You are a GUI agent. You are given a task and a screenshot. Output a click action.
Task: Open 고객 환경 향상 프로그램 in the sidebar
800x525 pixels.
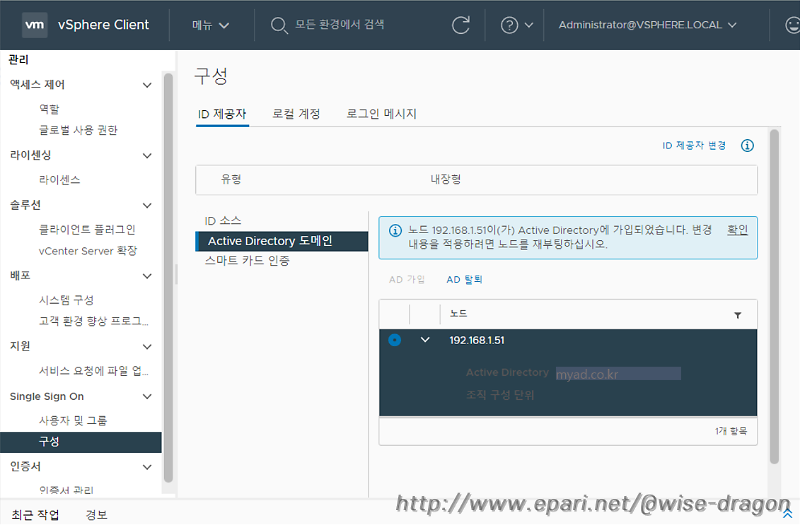94,321
